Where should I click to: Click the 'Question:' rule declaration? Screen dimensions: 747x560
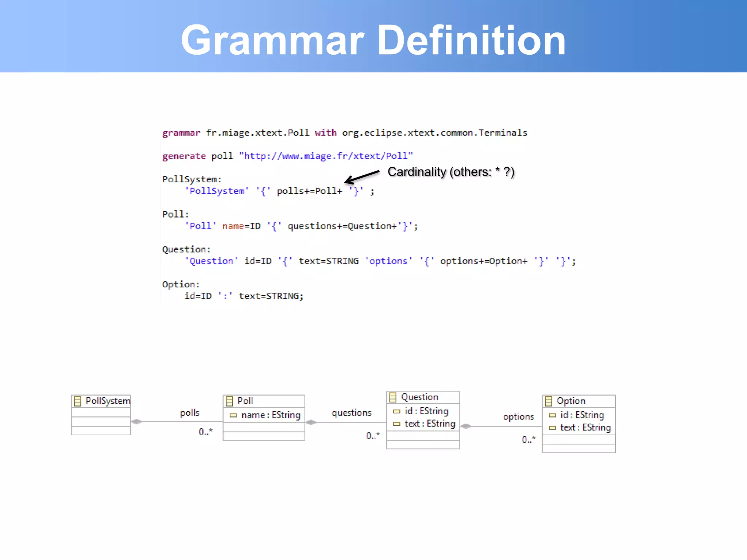click(187, 249)
